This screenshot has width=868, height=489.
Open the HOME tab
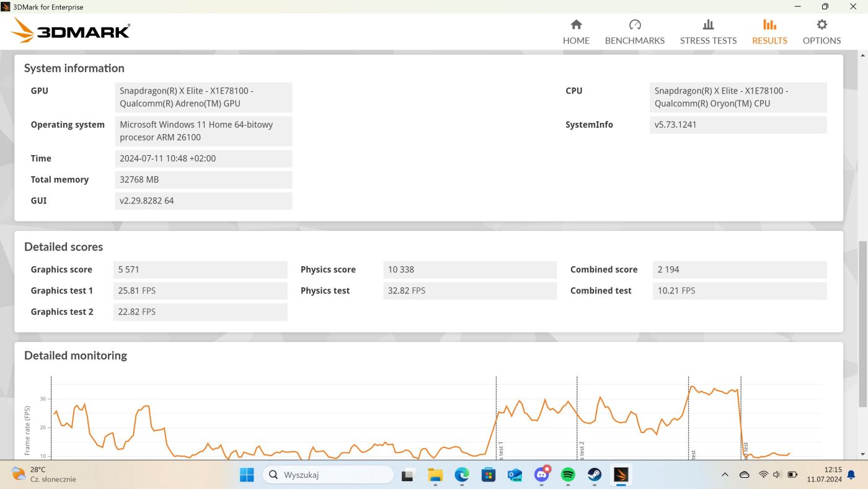(576, 32)
